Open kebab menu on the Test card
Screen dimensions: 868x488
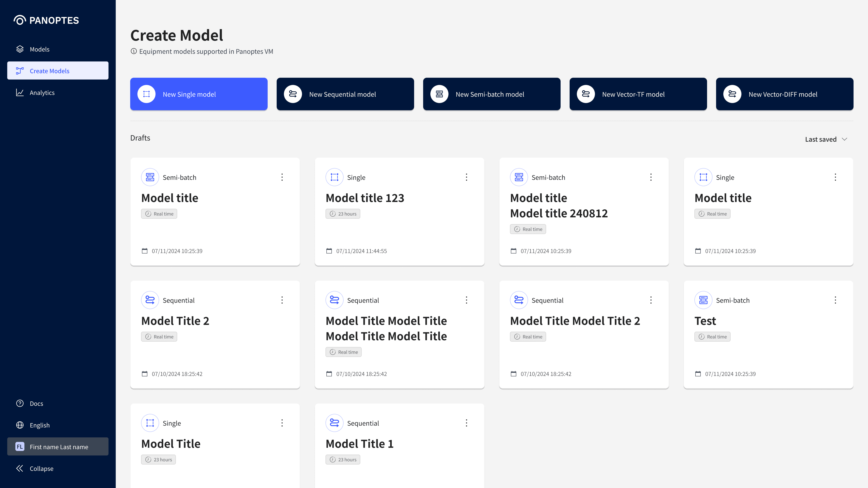pos(835,300)
